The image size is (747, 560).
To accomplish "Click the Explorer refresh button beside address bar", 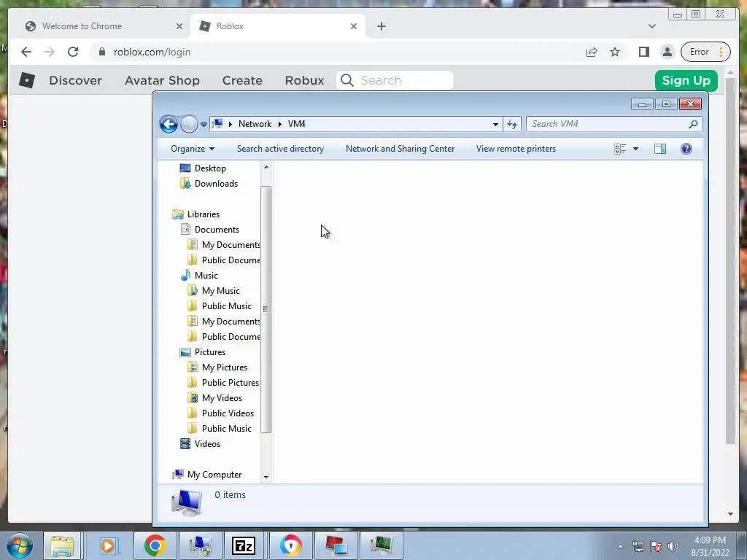I will 512,124.
